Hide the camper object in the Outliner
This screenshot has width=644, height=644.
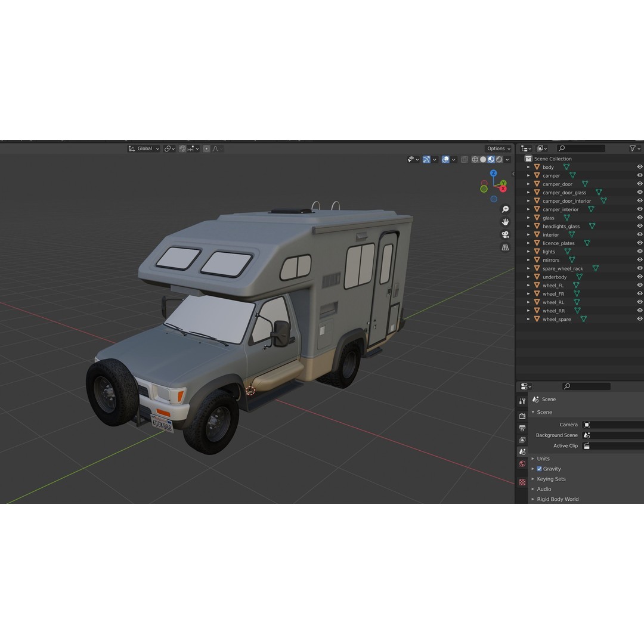638,175
